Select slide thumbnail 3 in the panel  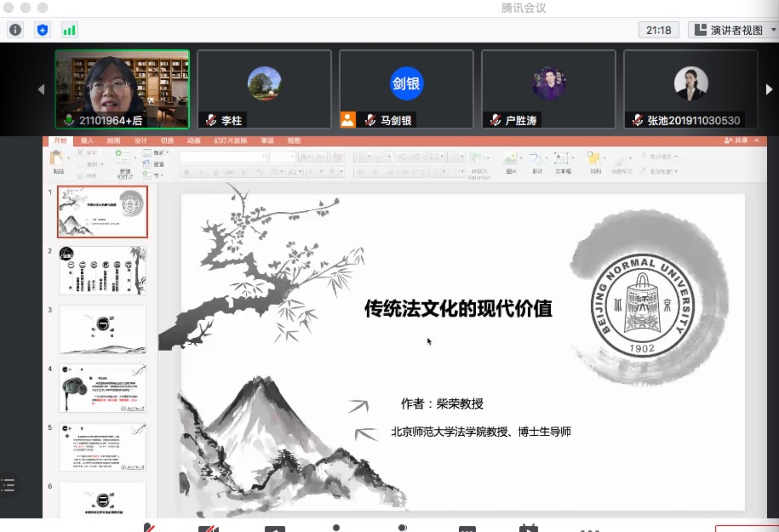pyautogui.click(x=102, y=329)
